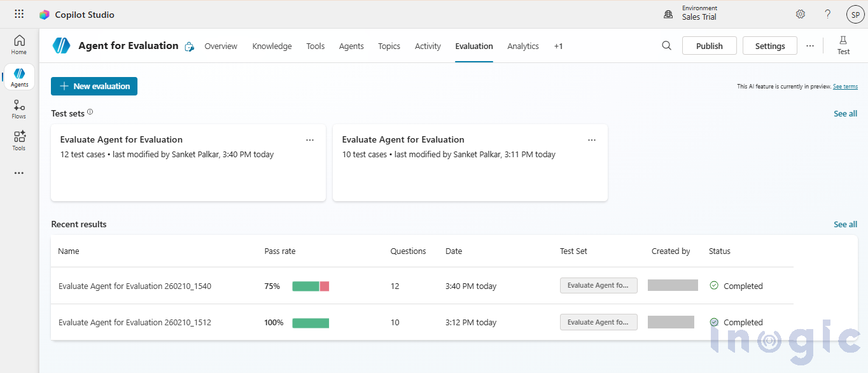Open the Test panel with flask icon
The image size is (868, 373).
click(x=843, y=45)
